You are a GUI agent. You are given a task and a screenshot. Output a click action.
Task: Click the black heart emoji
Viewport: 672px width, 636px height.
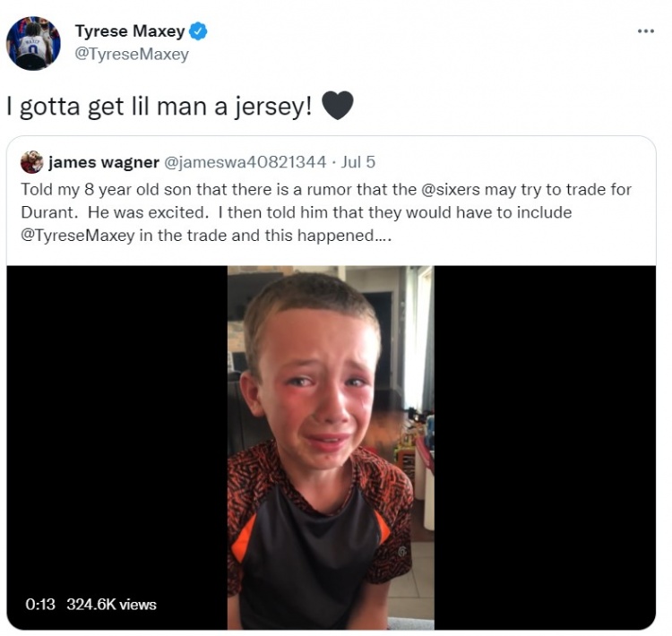point(337,106)
